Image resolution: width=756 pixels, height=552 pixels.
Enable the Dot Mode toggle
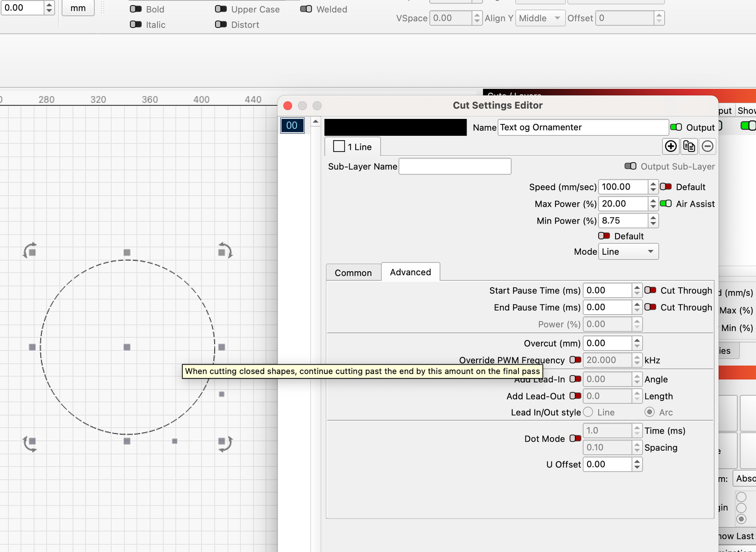pos(575,438)
